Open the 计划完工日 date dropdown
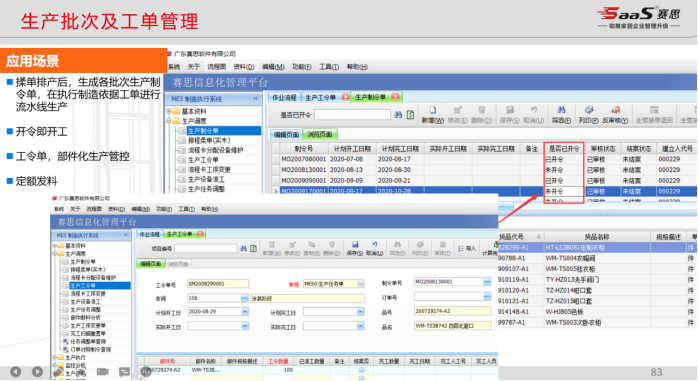Viewport: 698px width, 381px height. coord(361,312)
